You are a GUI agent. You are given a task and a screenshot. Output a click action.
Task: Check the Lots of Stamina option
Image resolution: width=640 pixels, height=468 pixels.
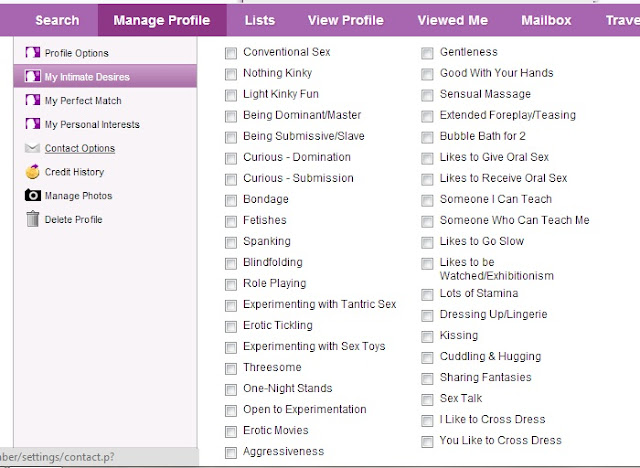click(x=428, y=295)
